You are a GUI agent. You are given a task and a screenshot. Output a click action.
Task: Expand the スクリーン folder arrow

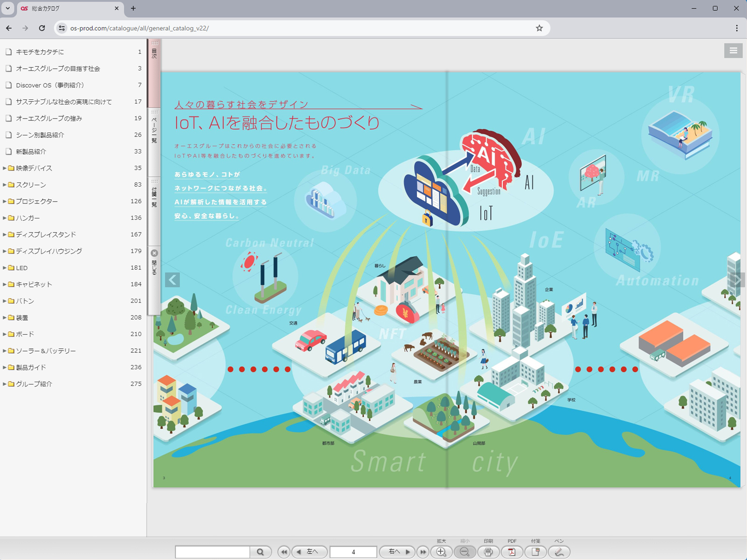(5, 185)
